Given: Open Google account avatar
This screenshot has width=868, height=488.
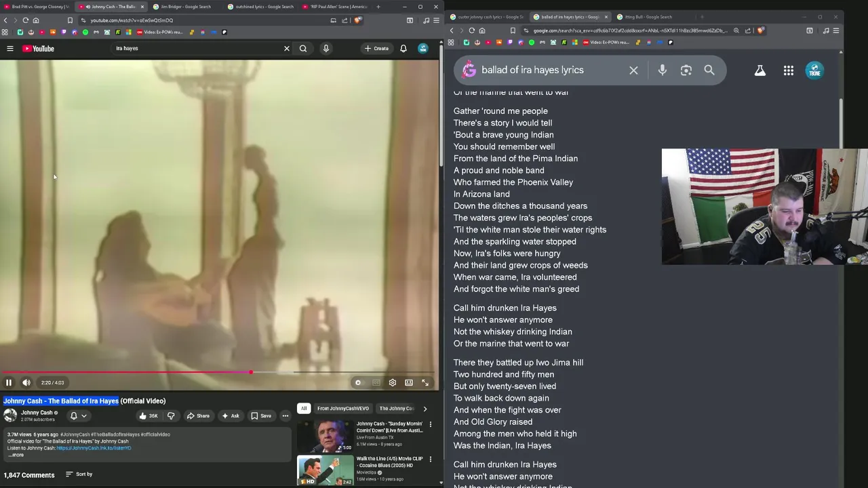Looking at the screenshot, I should tap(814, 70).
